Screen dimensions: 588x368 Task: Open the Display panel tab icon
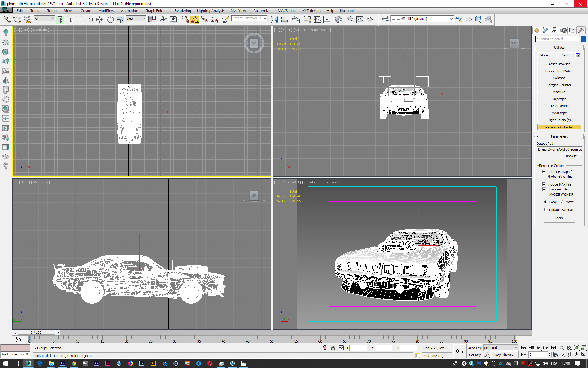[572, 30]
